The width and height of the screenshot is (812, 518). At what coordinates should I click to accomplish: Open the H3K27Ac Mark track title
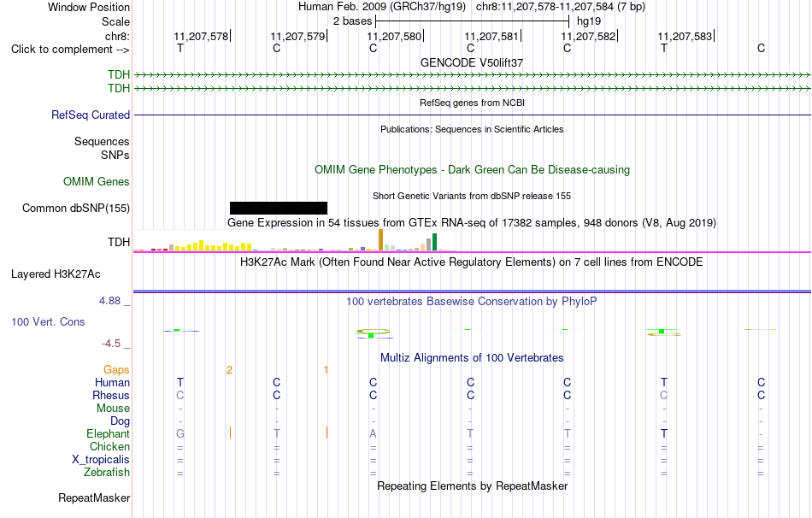[x=472, y=262]
